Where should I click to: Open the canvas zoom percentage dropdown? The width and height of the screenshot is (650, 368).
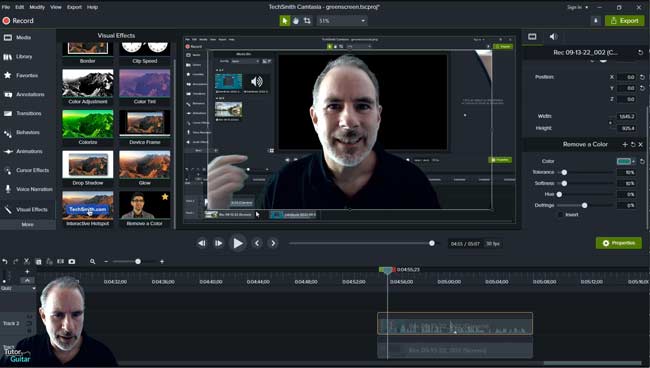(x=342, y=21)
